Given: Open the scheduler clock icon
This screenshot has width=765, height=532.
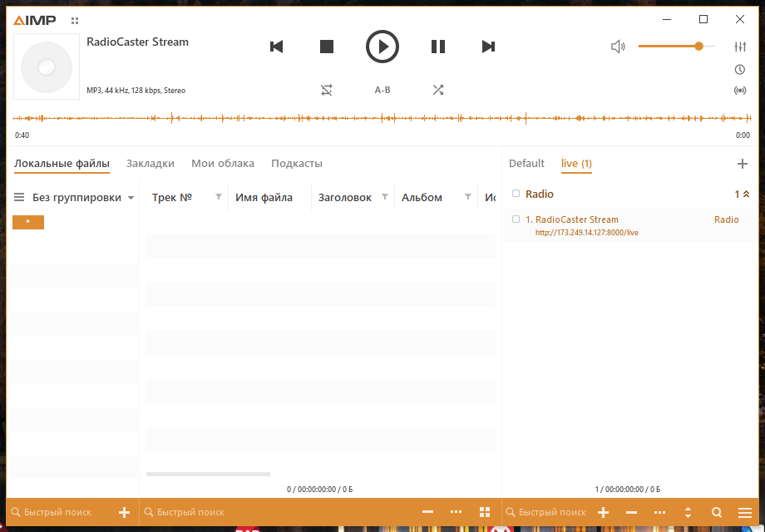Looking at the screenshot, I should point(740,69).
